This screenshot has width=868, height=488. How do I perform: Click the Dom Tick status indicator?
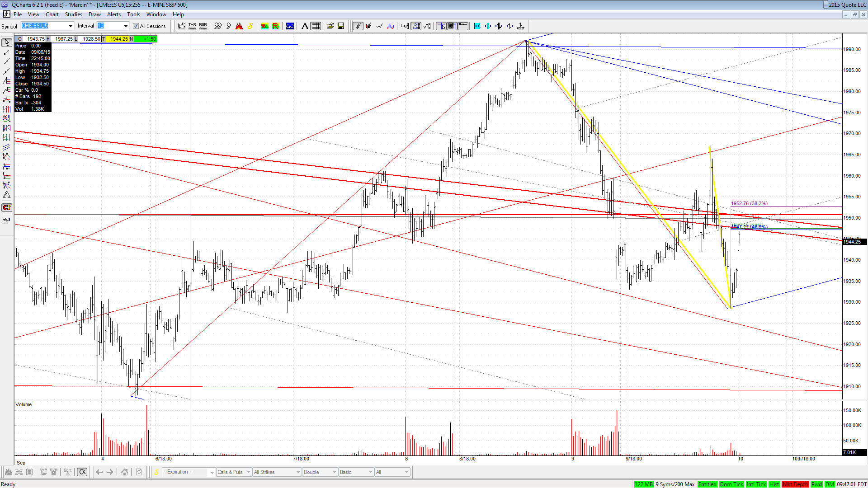click(731, 484)
